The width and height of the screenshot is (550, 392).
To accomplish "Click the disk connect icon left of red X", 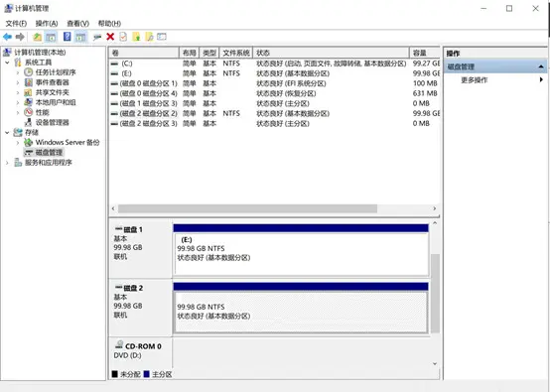I will coord(97,37).
